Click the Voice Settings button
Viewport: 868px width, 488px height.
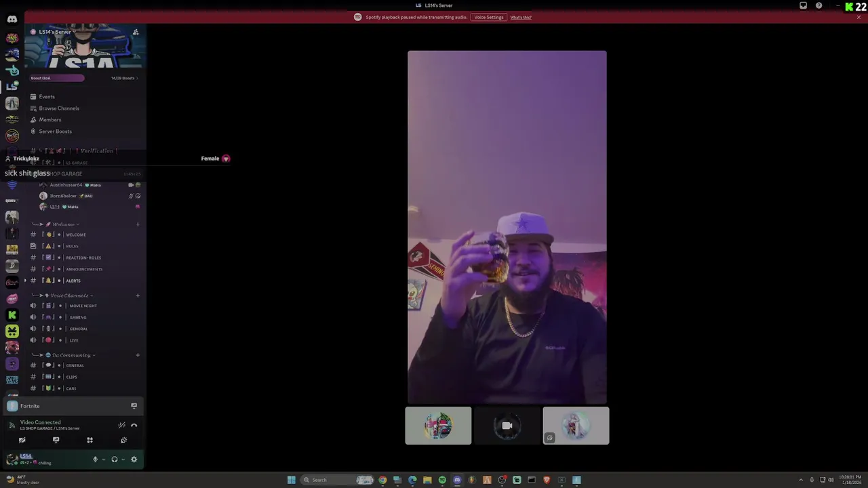point(489,17)
